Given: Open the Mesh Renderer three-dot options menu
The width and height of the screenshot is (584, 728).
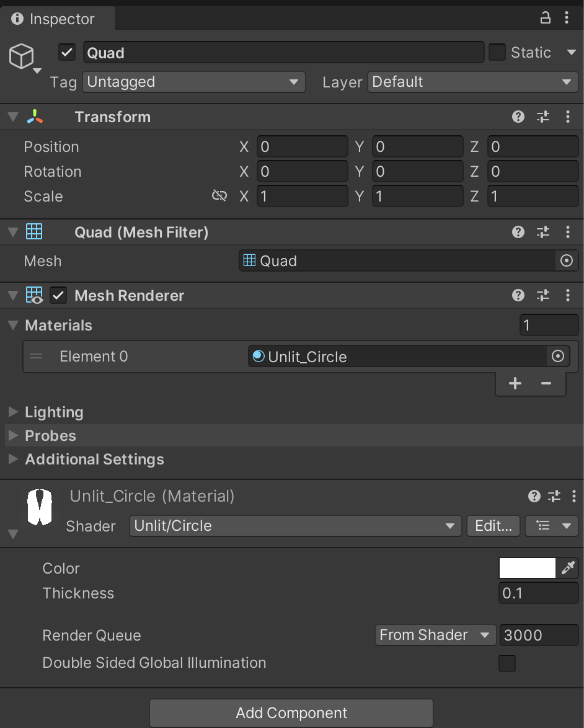Looking at the screenshot, I should click(x=567, y=295).
